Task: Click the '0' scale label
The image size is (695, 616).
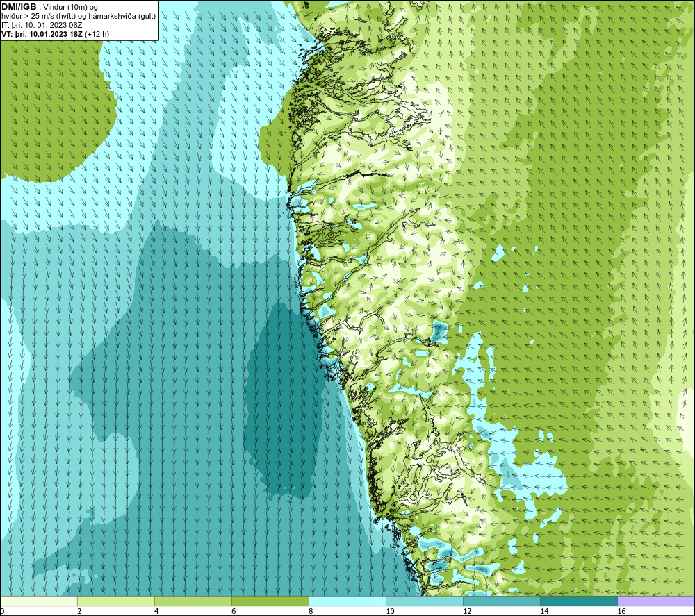Action: pos(3,612)
